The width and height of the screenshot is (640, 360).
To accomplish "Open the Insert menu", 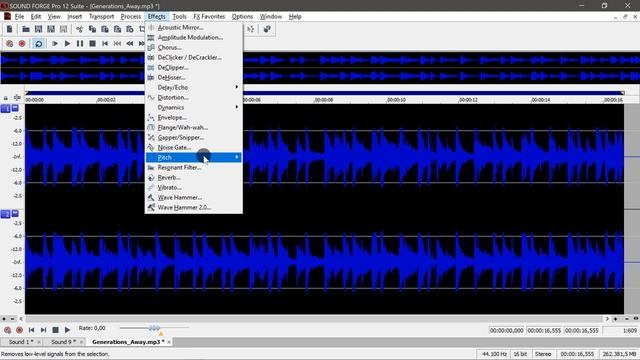I will (74, 17).
